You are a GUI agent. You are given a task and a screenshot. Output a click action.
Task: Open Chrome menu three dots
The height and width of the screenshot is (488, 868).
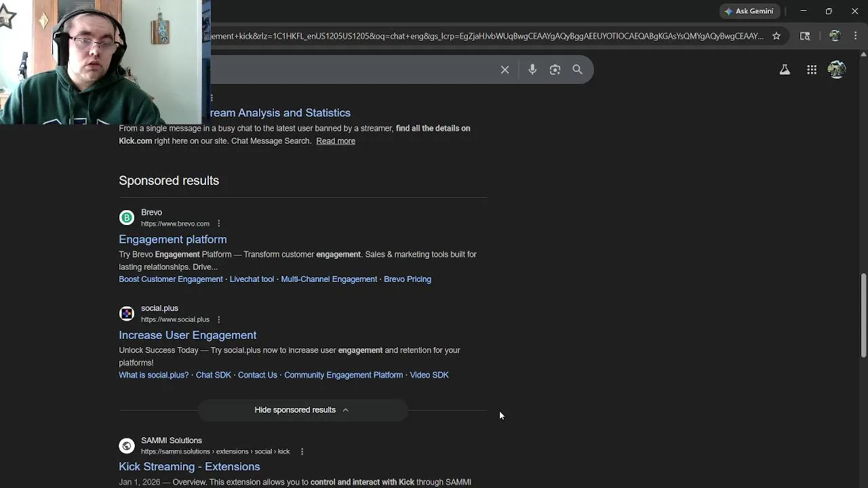coord(856,36)
